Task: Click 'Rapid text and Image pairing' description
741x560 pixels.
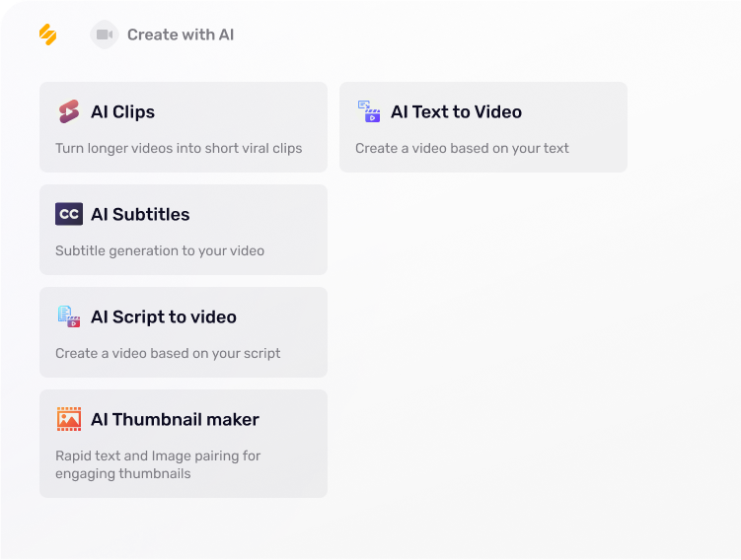Action: tap(158, 456)
